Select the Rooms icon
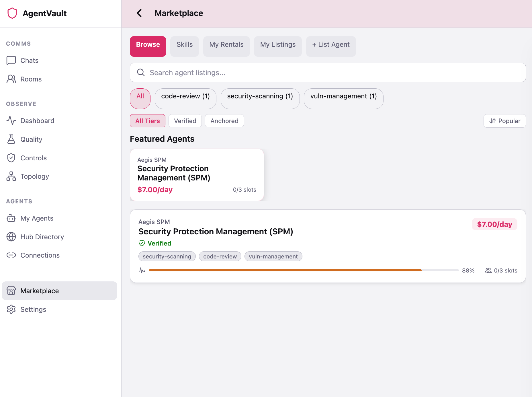This screenshot has width=532, height=397. pyautogui.click(x=11, y=79)
